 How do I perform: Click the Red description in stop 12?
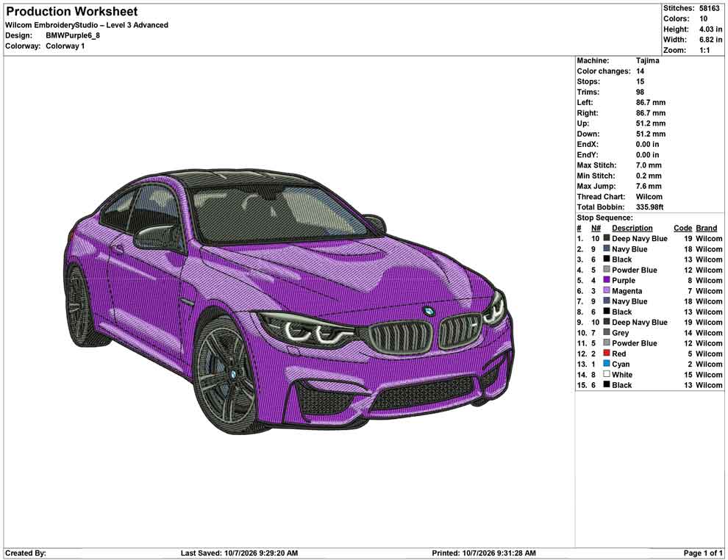[618, 353]
